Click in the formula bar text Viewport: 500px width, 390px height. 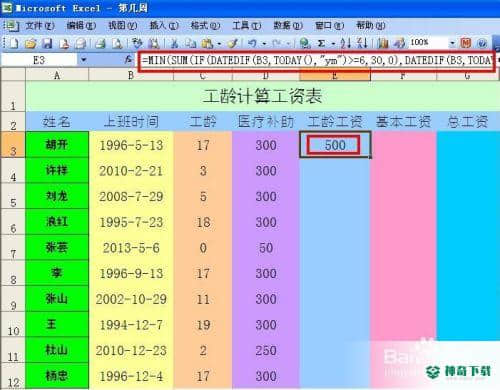coord(317,60)
